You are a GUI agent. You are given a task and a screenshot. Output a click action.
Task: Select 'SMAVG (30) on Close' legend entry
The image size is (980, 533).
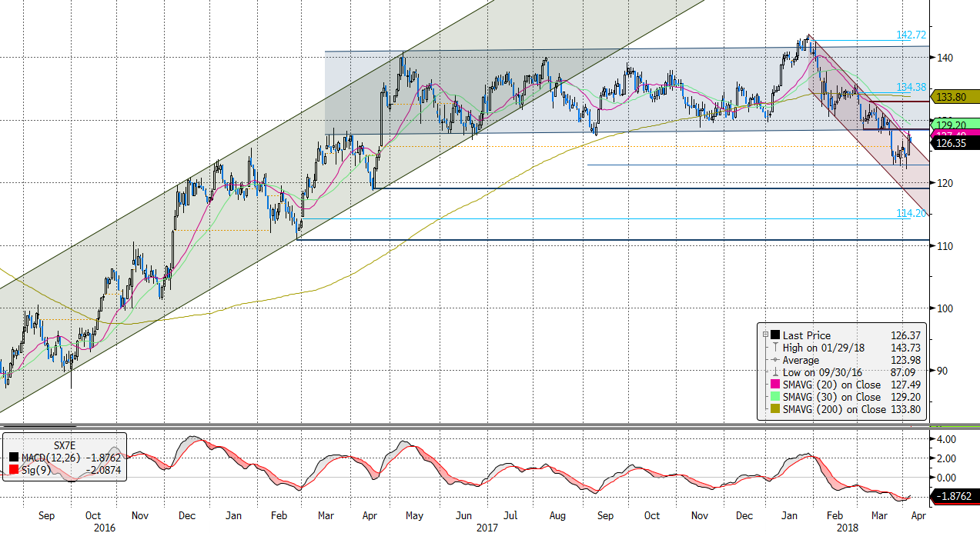(x=831, y=397)
